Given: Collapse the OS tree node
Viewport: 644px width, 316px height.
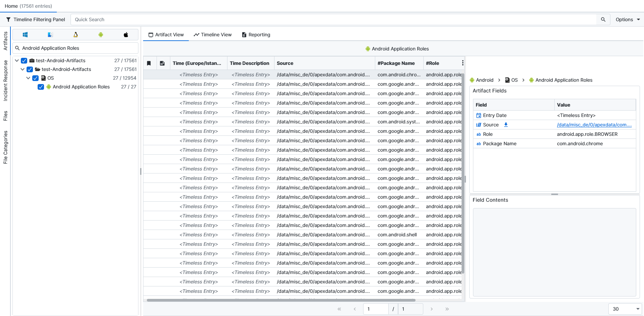Looking at the screenshot, I should click(28, 78).
